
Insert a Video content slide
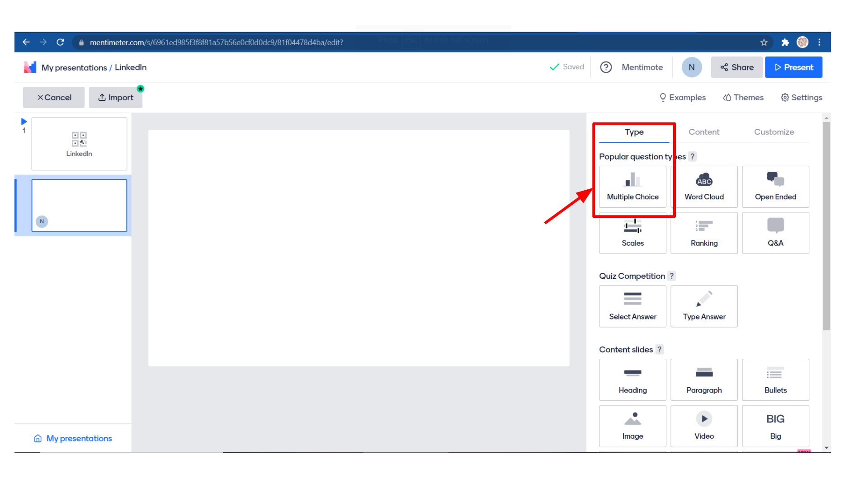(x=704, y=426)
